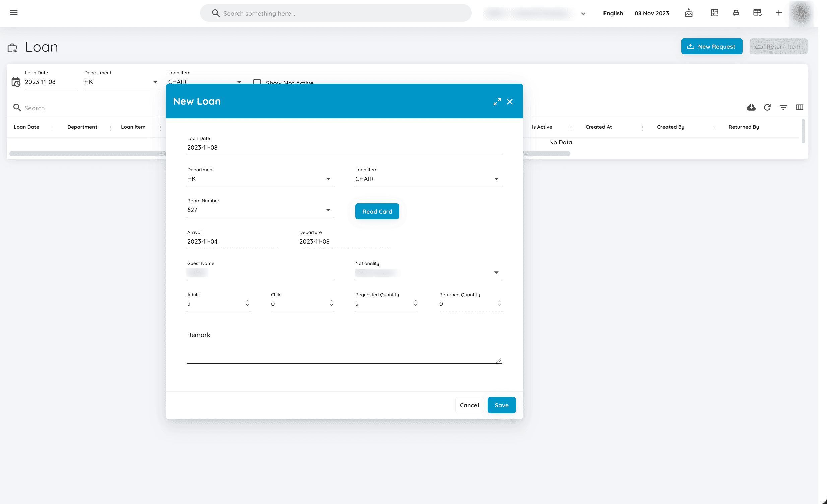Click the Loan Date field in dialog
Image resolution: width=827 pixels, height=504 pixels.
pos(344,148)
